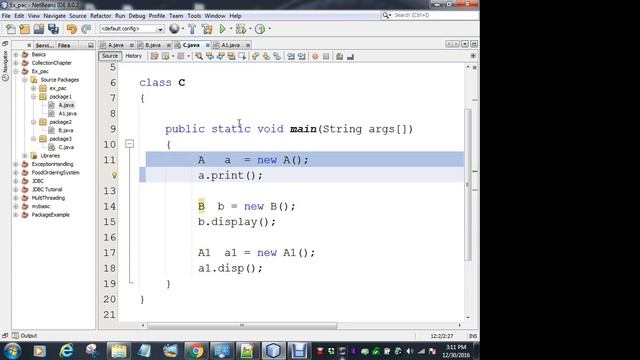
Task: Open the globe browser icon
Action: coord(174,29)
